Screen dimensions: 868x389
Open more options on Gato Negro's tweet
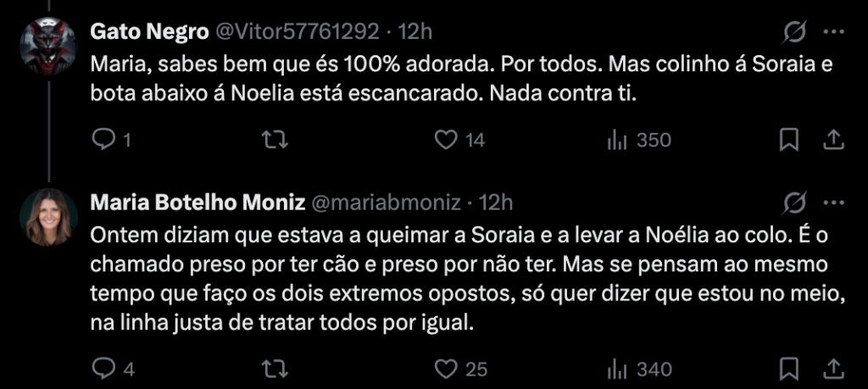tap(833, 33)
